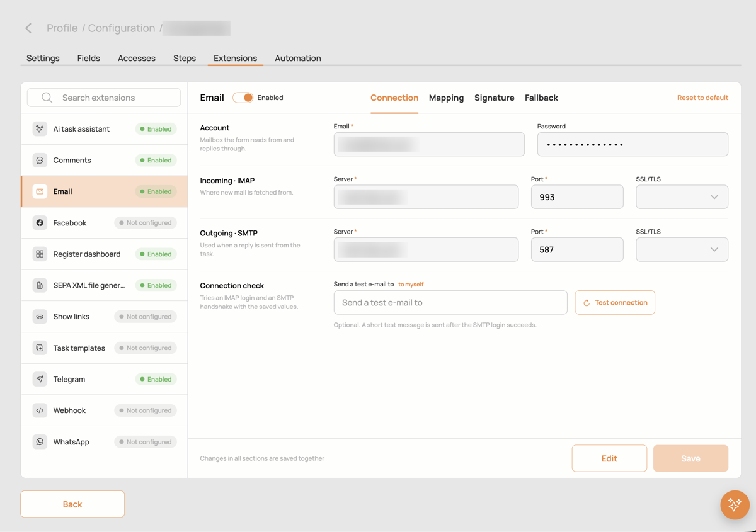Click the SEPA XML file generator document icon
This screenshot has height=532, width=756.
[x=40, y=285]
